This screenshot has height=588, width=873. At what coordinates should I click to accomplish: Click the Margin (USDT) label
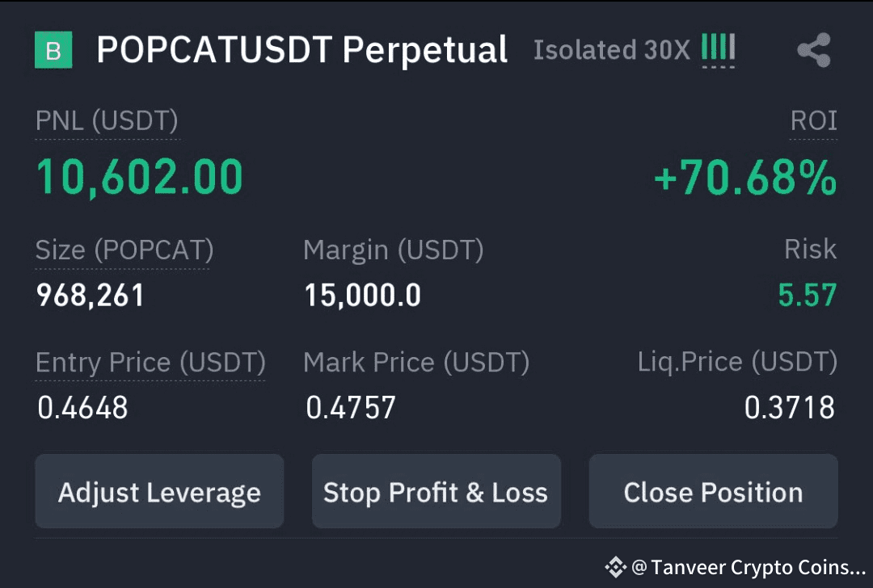(394, 250)
